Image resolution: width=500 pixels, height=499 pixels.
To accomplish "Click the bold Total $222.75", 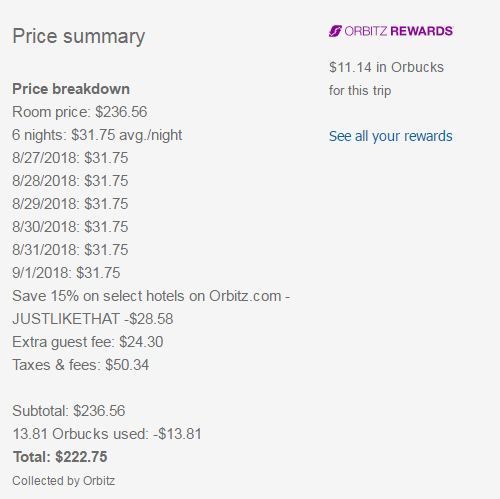I will (x=60, y=457).
